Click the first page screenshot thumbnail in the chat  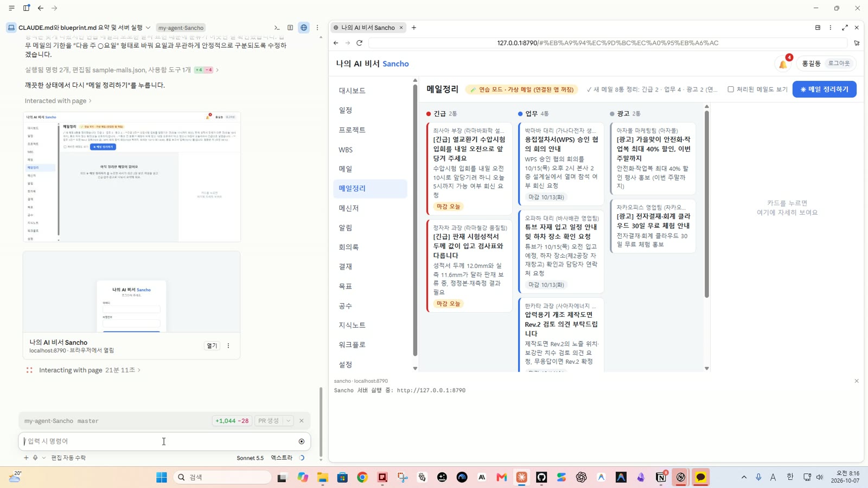tap(132, 177)
